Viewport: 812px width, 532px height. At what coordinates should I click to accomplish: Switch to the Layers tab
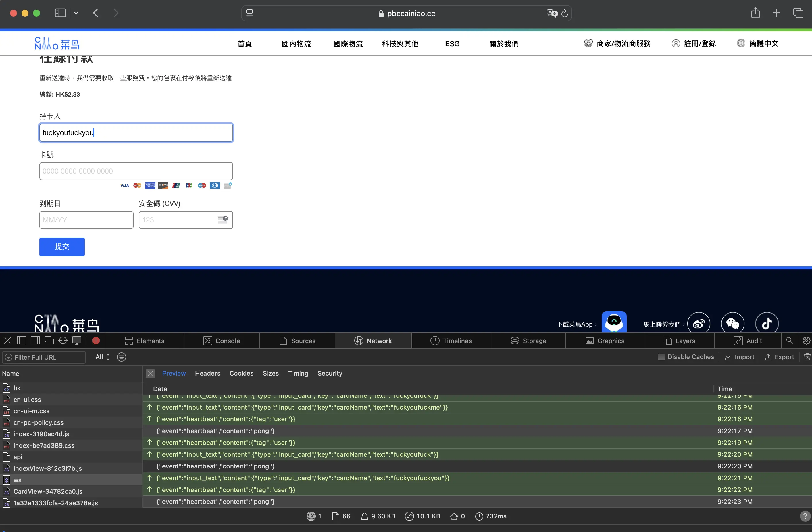(679, 341)
